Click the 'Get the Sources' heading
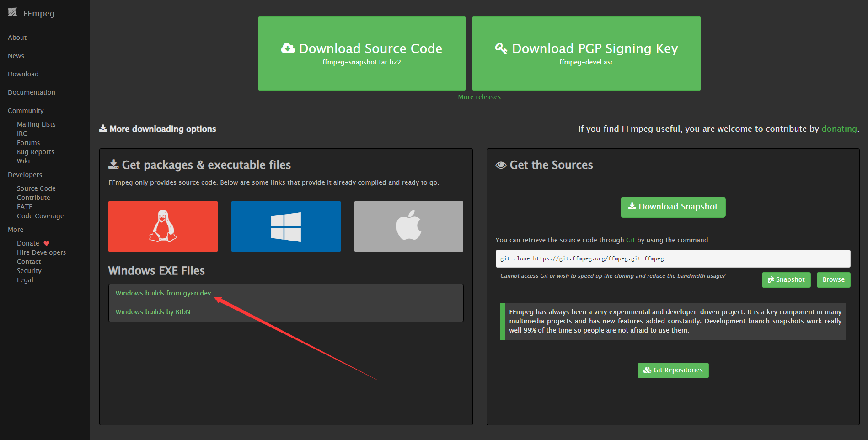Image resolution: width=868 pixels, height=440 pixels. [x=551, y=165]
